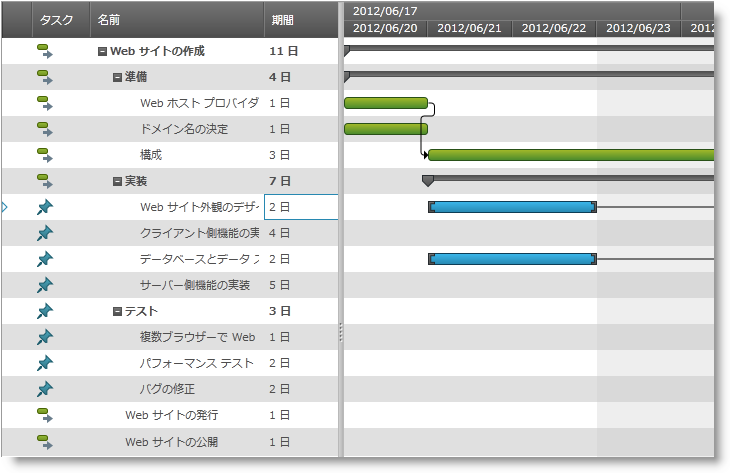Click the Web サイトの作成 summary bar in chart
This screenshot has height=473, width=730.
pyautogui.click(x=529, y=48)
